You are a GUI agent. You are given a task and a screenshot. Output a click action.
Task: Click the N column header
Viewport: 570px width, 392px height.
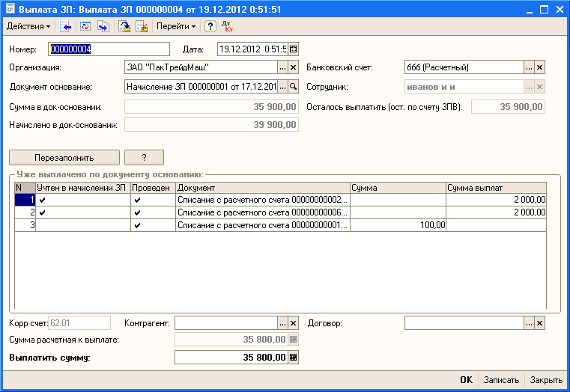[25, 188]
